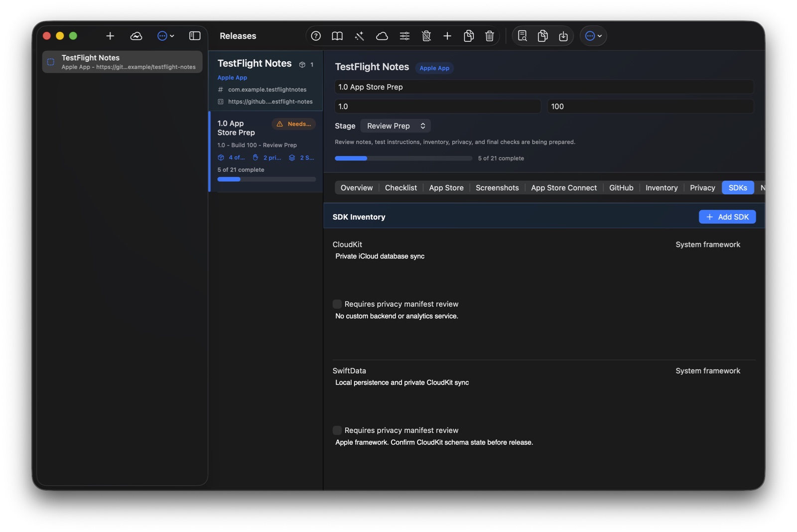This screenshot has height=532, width=797.
Task: Click the hash icon beside com.example.testflightnotes
Action: (221, 90)
